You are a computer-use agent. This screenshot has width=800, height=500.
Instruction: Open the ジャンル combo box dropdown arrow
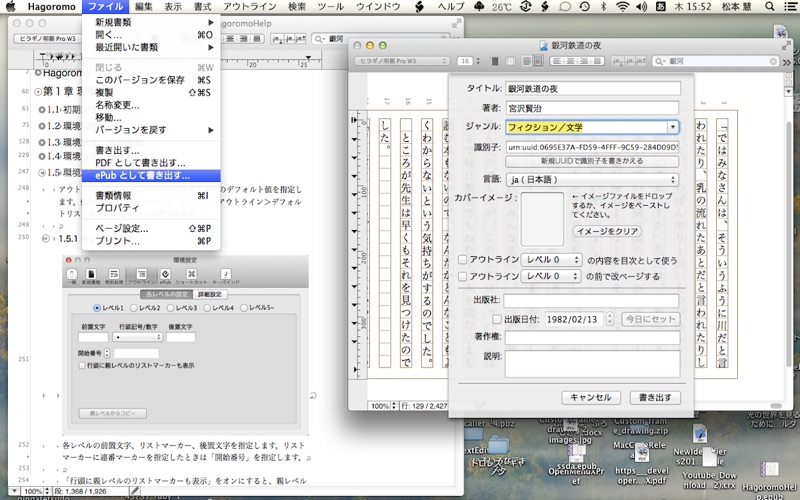point(673,127)
